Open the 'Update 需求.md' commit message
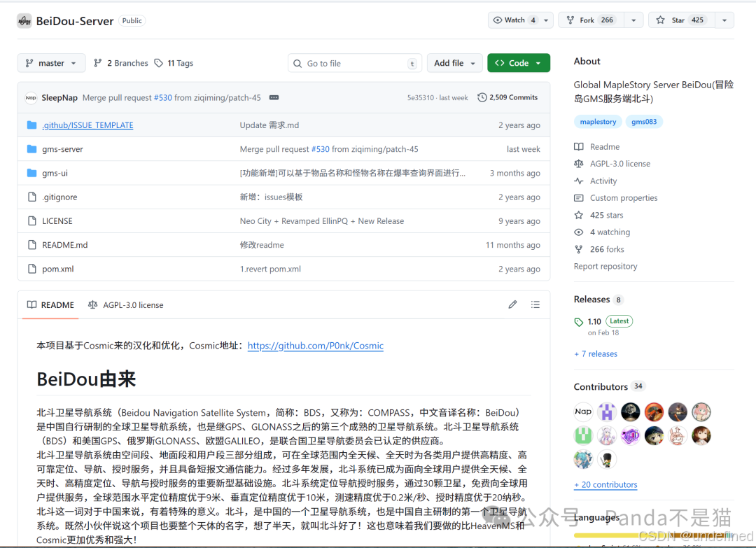 [269, 125]
